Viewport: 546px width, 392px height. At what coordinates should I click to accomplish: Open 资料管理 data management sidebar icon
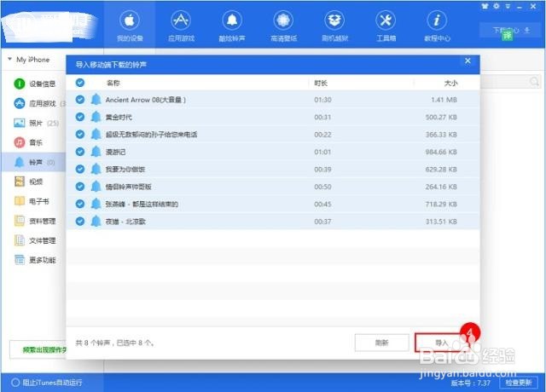20,221
